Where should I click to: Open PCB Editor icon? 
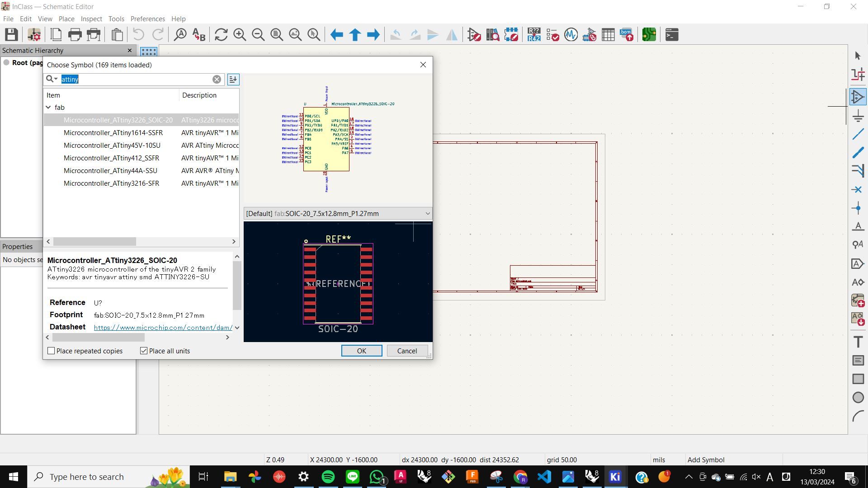[x=649, y=34]
